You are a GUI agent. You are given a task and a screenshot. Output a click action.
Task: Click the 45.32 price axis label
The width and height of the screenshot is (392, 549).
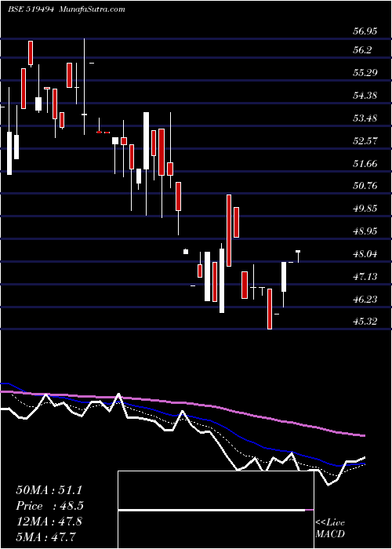365,322
